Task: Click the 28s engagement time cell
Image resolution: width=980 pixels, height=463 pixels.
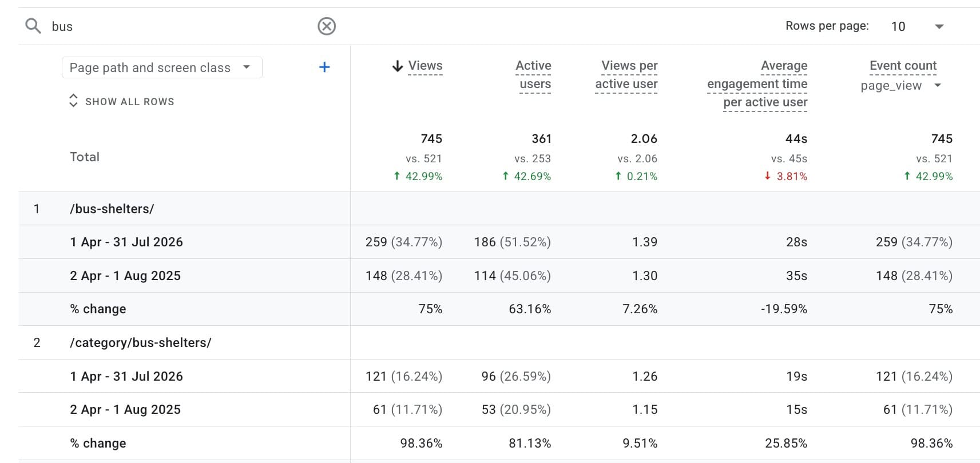Action: [x=796, y=242]
